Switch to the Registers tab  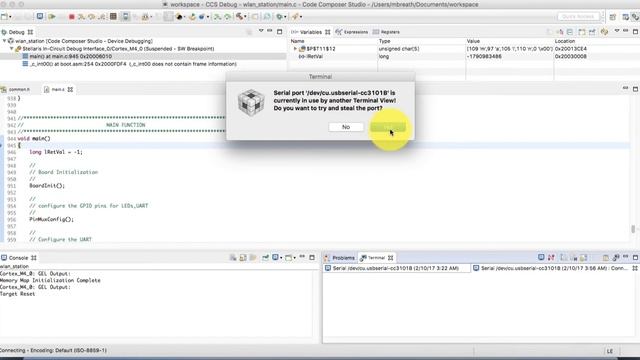tap(386, 32)
